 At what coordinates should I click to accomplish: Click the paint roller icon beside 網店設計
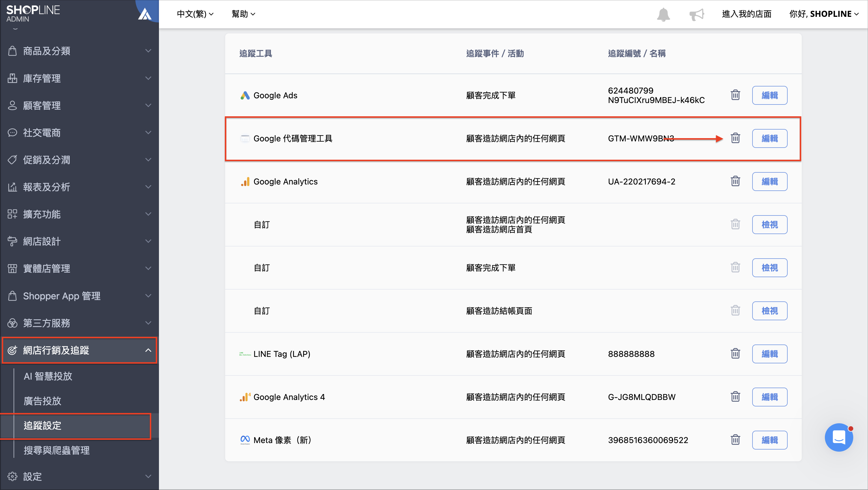[x=12, y=241]
